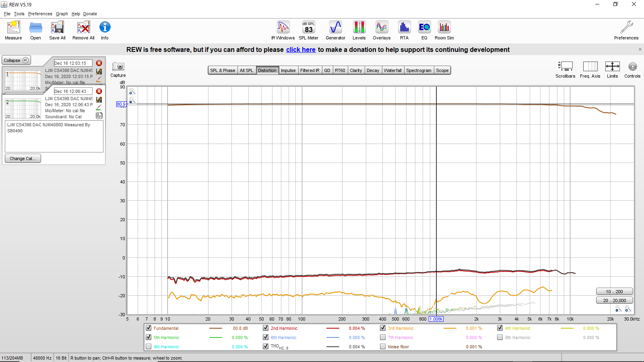This screenshot has width=644, height=362.
Task: Open the signal Generator
Action: tap(335, 31)
